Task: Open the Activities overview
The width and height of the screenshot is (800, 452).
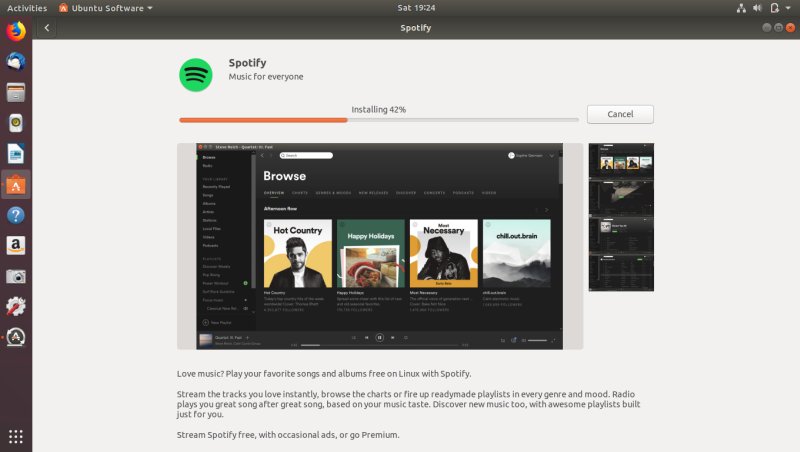Action: click(27, 8)
